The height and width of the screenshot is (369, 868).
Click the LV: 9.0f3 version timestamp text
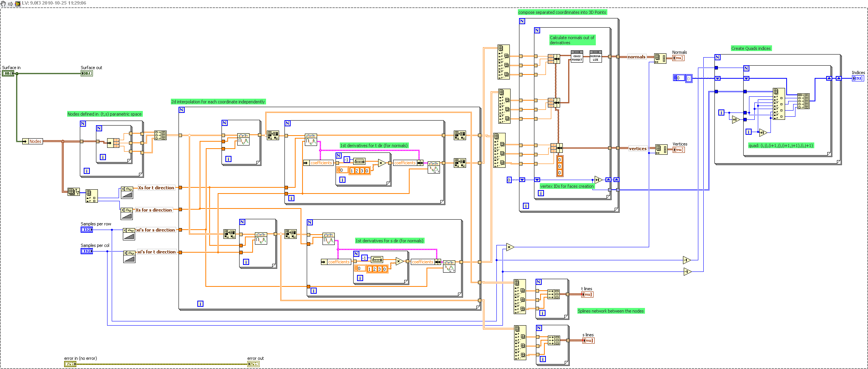pyautogui.click(x=54, y=3)
